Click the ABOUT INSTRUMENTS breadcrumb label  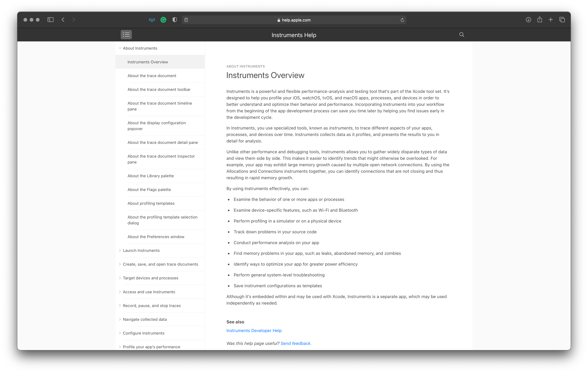click(245, 66)
